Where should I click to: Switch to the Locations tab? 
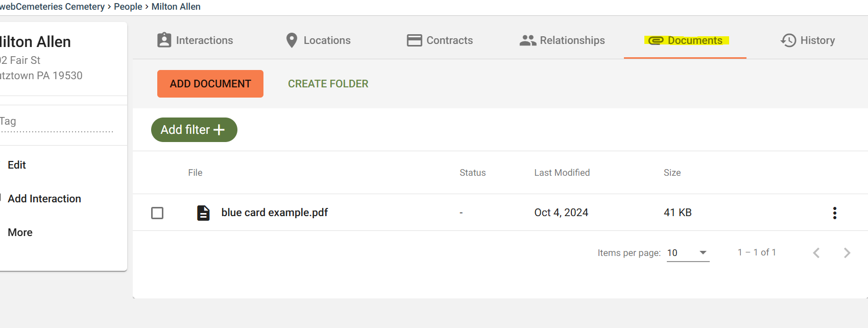(x=318, y=40)
